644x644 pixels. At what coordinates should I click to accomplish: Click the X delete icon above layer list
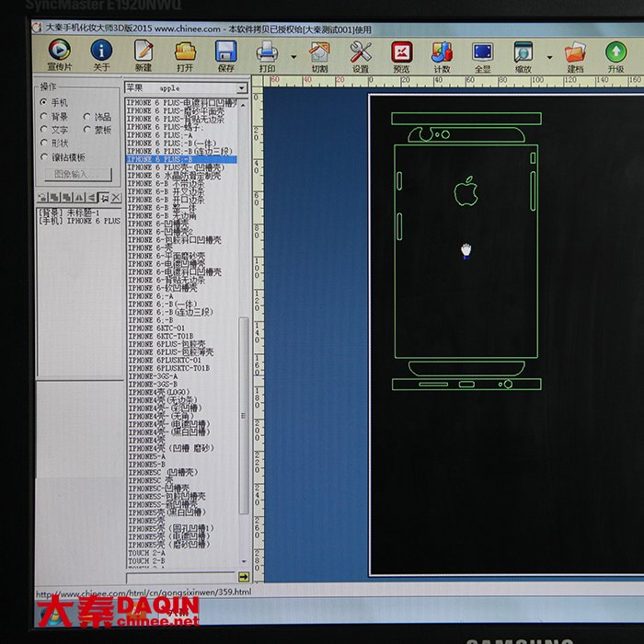click(x=117, y=198)
